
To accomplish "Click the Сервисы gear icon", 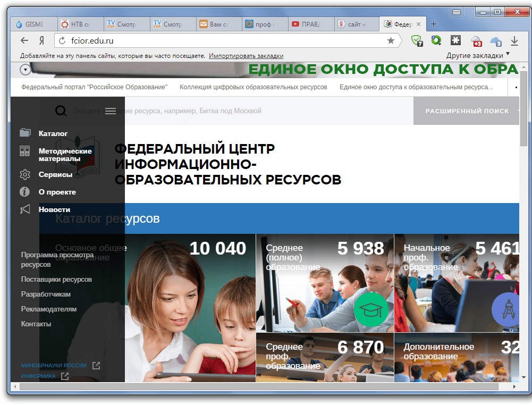I will (25, 174).
